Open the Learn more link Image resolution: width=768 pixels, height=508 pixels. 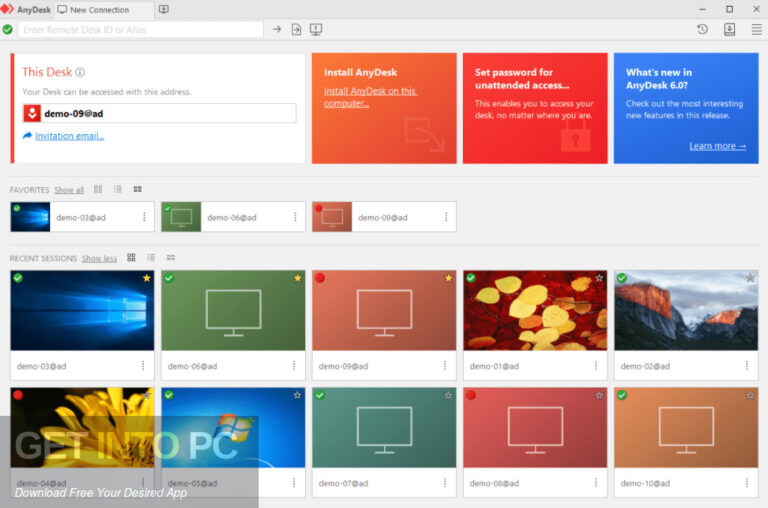718,146
